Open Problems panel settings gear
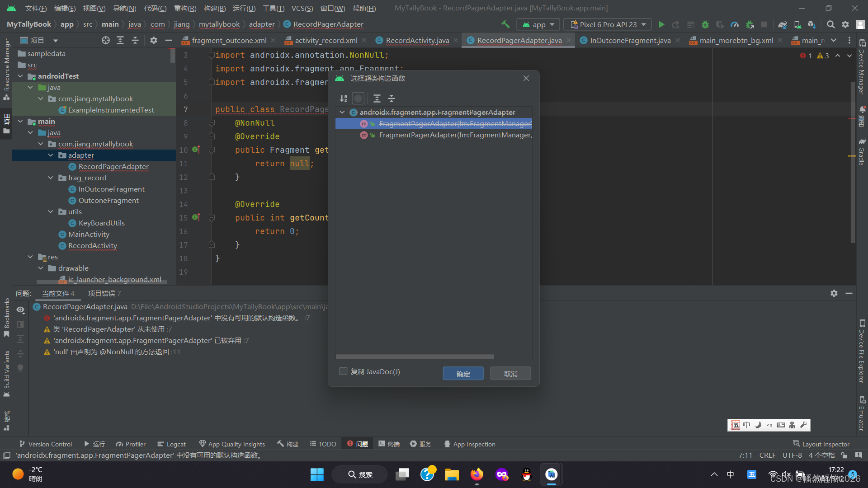The image size is (868, 488). coord(834,293)
